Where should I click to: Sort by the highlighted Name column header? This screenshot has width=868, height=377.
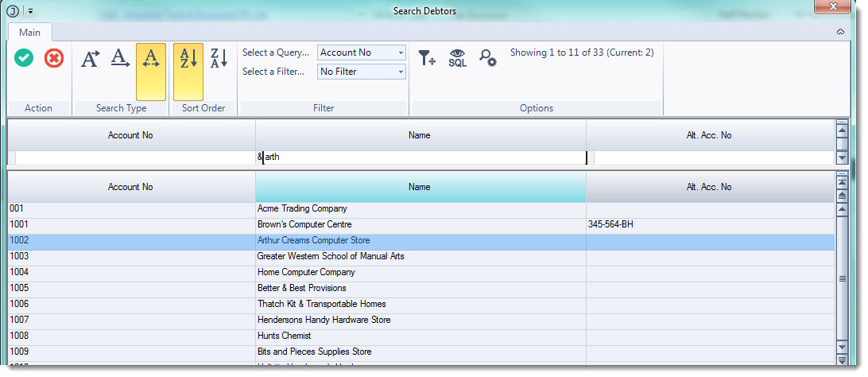(x=420, y=187)
